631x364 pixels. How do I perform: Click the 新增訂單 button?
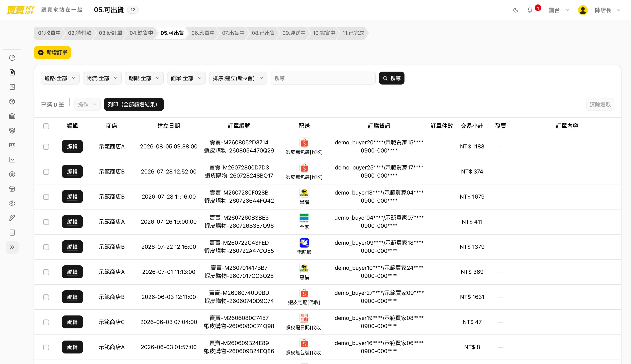52,53
